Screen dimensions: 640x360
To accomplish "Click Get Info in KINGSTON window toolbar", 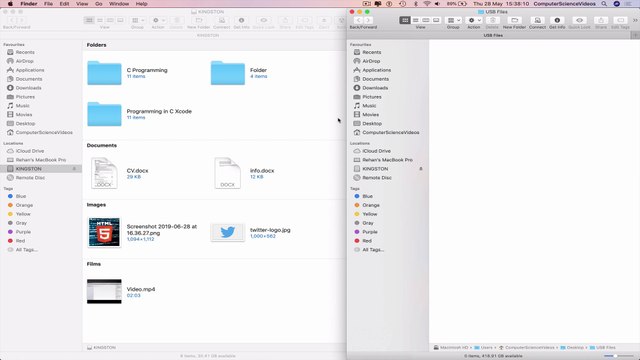I will tap(241, 20).
